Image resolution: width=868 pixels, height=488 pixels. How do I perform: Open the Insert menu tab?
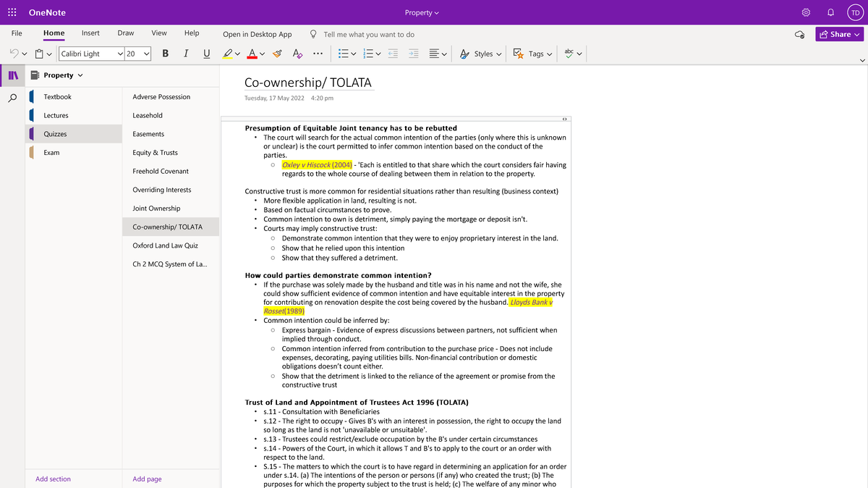pos(90,33)
